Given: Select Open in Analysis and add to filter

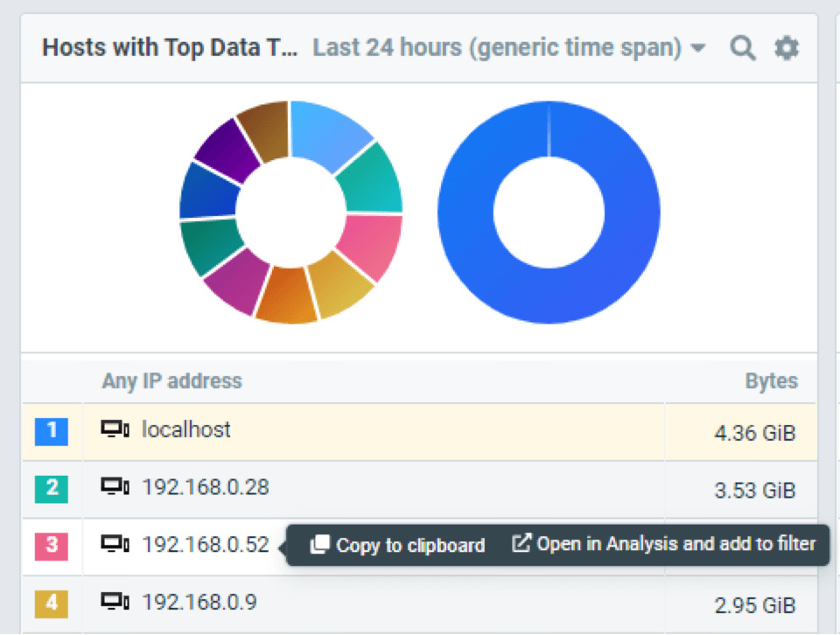Looking at the screenshot, I should (x=675, y=544).
